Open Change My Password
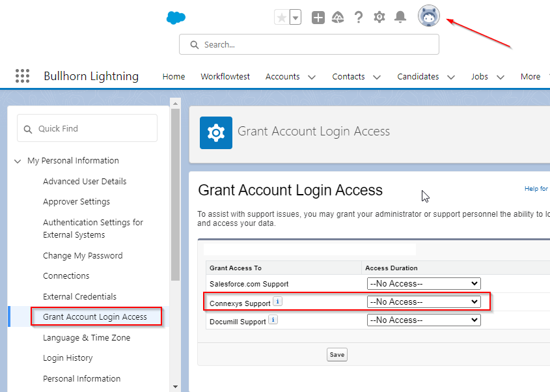Screen dimensions: 550x392 point(83,255)
